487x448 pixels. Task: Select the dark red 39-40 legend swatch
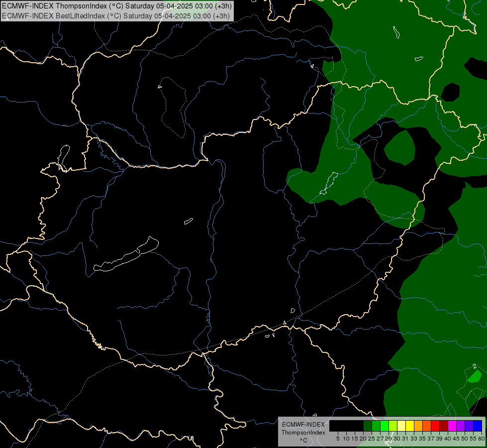444,426
